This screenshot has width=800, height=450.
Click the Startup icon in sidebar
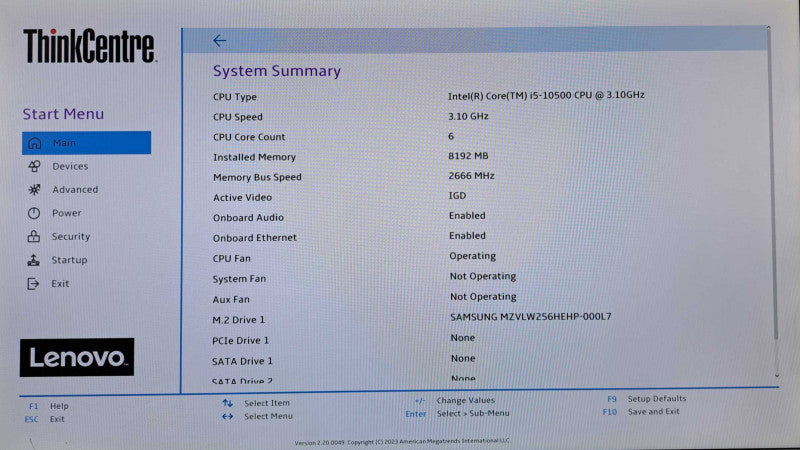34,260
